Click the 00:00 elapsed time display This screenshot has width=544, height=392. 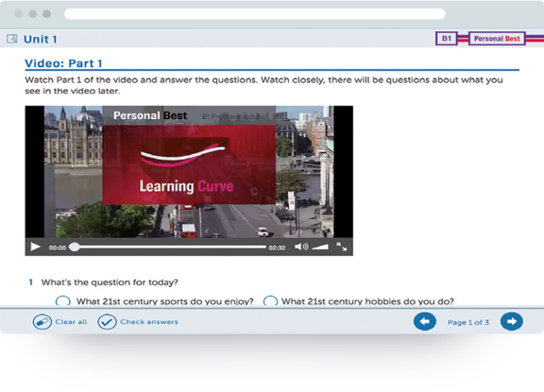[57, 248]
